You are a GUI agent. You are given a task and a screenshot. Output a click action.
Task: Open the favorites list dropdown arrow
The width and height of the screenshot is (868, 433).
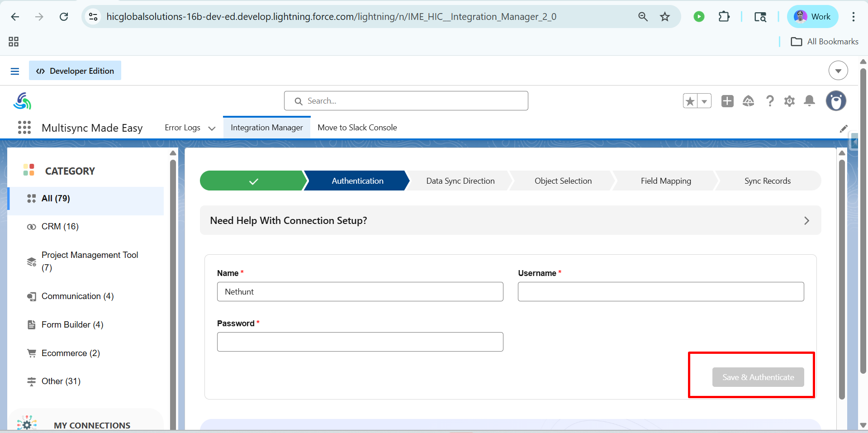[704, 101]
